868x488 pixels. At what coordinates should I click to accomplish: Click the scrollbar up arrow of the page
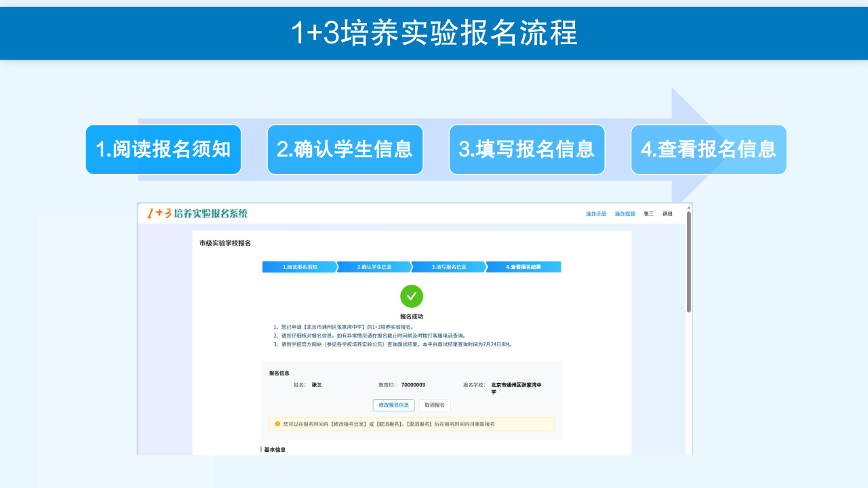click(x=689, y=207)
